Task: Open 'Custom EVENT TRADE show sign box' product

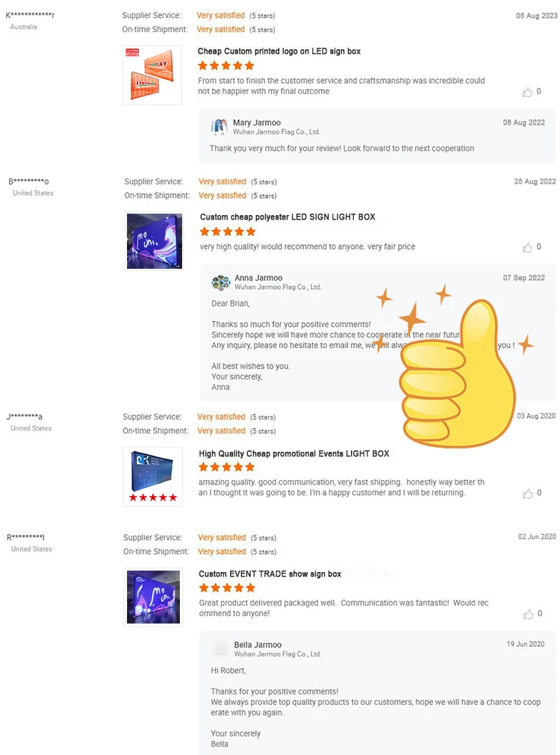Action: (x=270, y=574)
